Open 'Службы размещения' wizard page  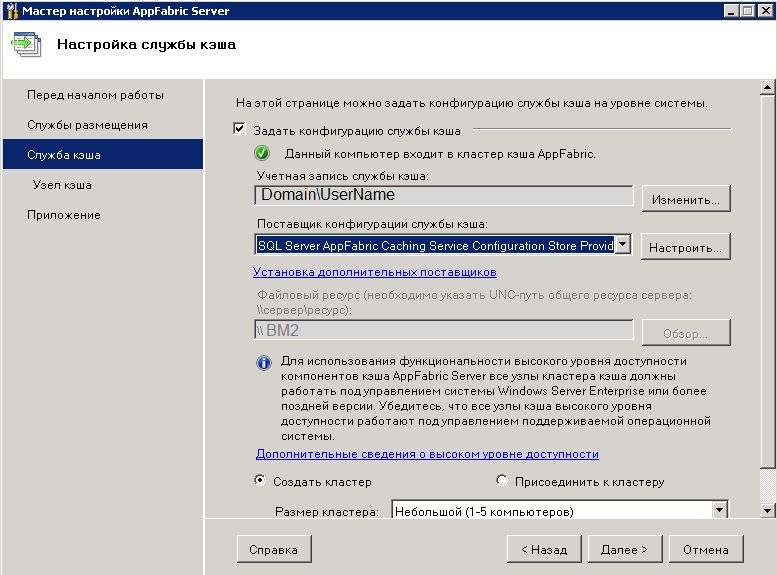[87, 125]
